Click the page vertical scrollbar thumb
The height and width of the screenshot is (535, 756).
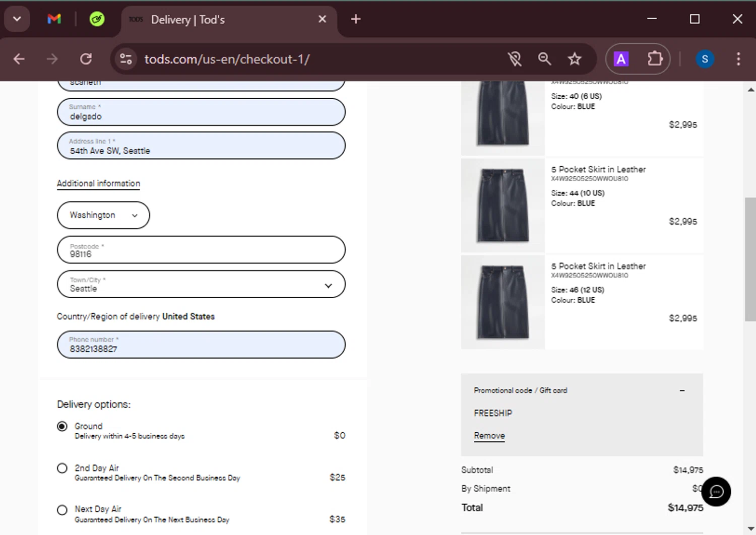click(x=750, y=259)
